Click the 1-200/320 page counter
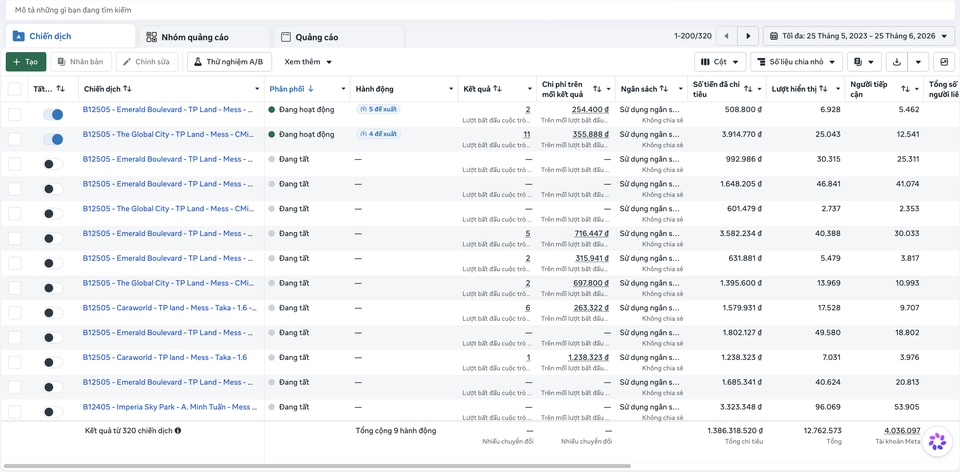Viewport: 960px width, 472px height. (x=692, y=36)
